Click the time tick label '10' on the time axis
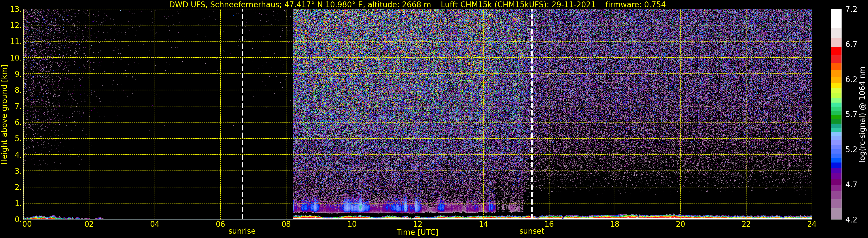 [x=352, y=224]
